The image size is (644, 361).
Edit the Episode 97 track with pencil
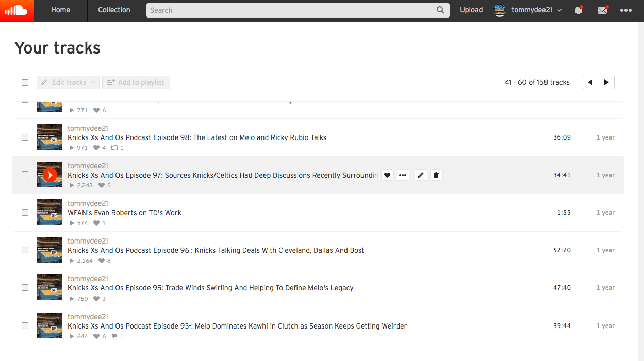coord(421,175)
